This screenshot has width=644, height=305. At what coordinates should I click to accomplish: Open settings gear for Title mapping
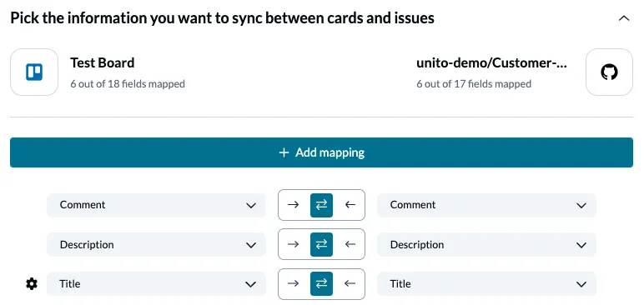[x=32, y=283]
